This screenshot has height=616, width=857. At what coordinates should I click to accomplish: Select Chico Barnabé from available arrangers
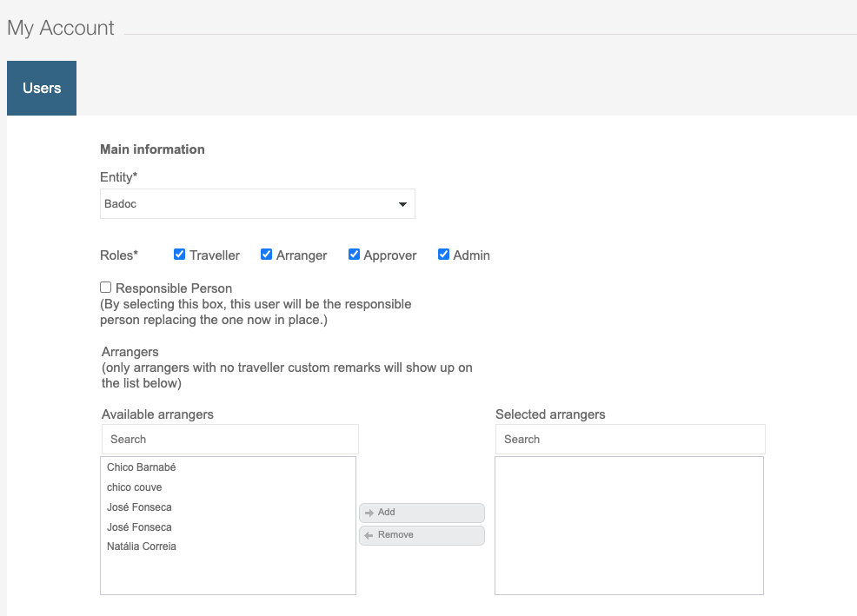coord(141,467)
